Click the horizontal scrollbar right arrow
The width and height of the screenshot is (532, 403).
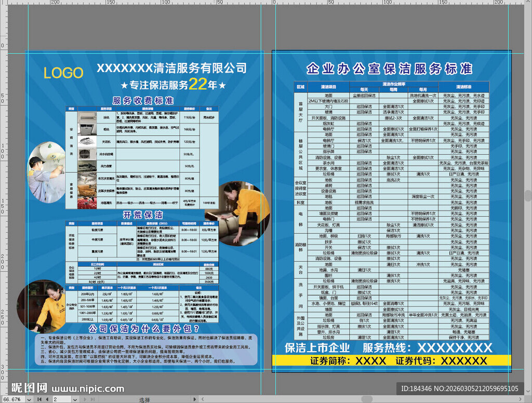click(x=521, y=399)
